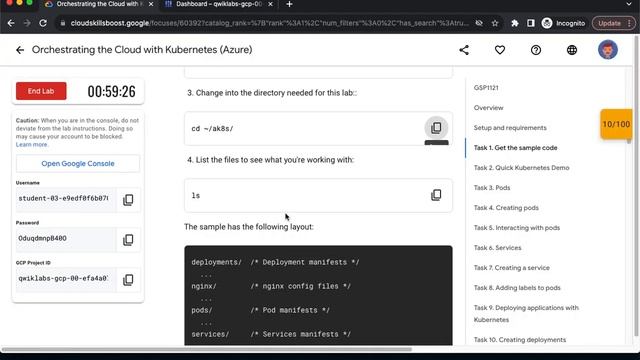Share this lab via share icon
The height and width of the screenshot is (360, 640).
464,50
